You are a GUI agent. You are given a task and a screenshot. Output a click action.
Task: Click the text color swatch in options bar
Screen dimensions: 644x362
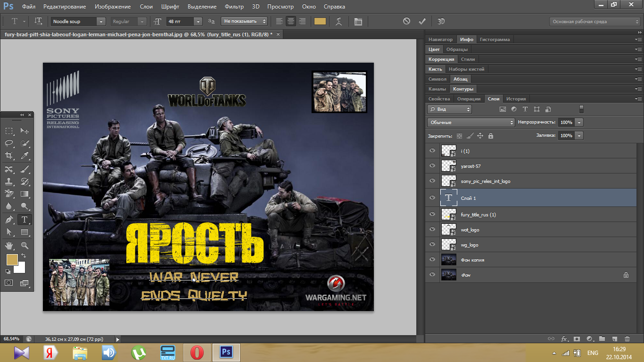coord(320,21)
